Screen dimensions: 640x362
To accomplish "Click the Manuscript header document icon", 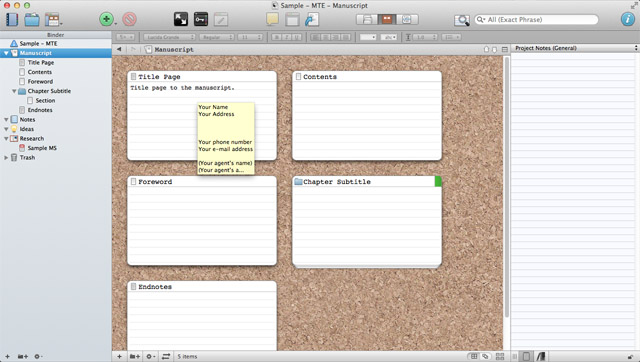I will [148, 49].
